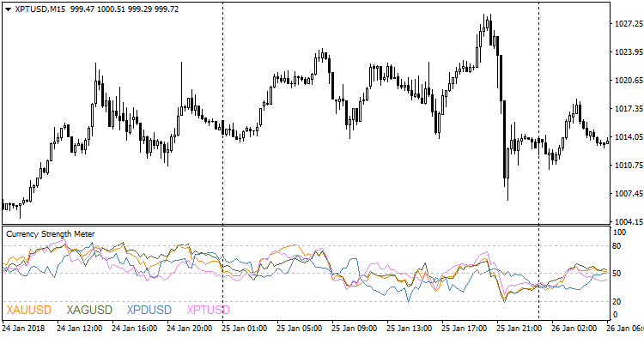Click the 24 Jan 20:00 time label
This screenshot has height=338, width=644.
click(190, 329)
